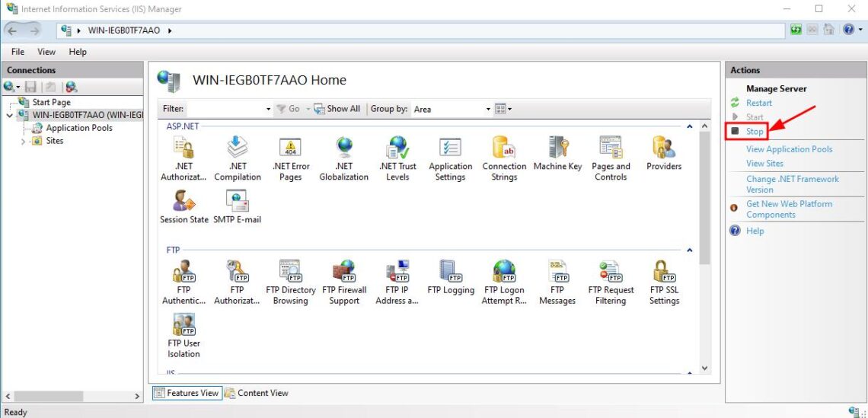This screenshot has height=418, width=868.
Task: Switch to Content View tab
Action: point(257,393)
